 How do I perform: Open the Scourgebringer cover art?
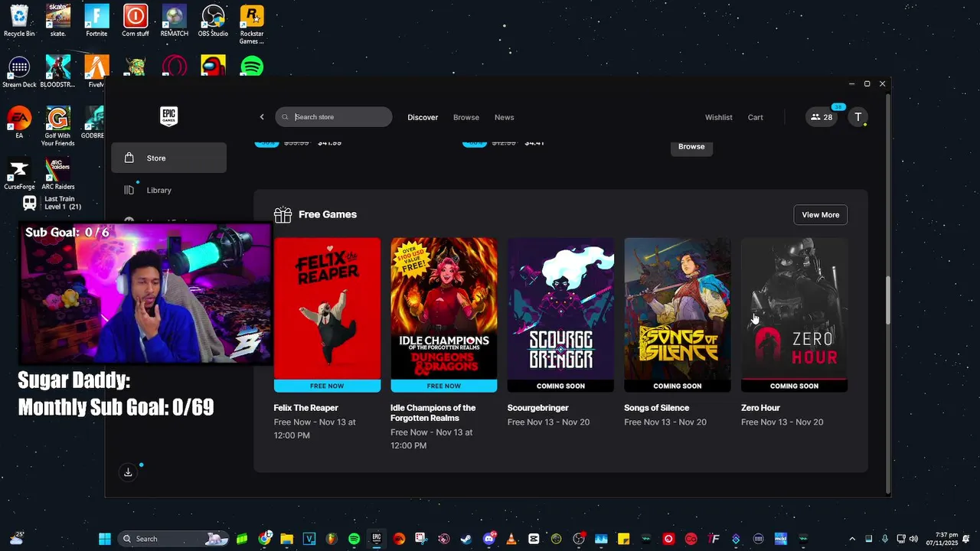tap(560, 315)
